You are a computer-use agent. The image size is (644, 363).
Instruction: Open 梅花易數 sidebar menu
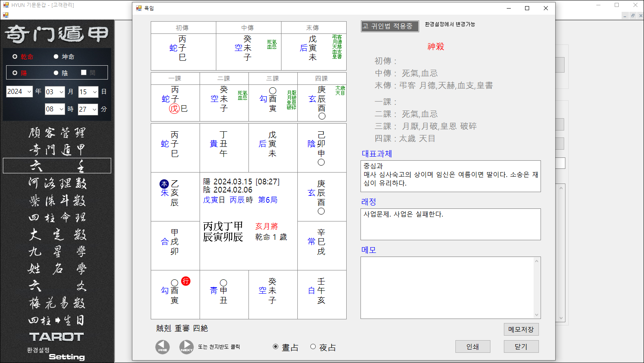pos(57,303)
